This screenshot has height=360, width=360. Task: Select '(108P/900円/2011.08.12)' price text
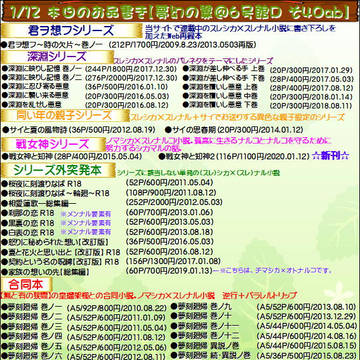[171, 192]
